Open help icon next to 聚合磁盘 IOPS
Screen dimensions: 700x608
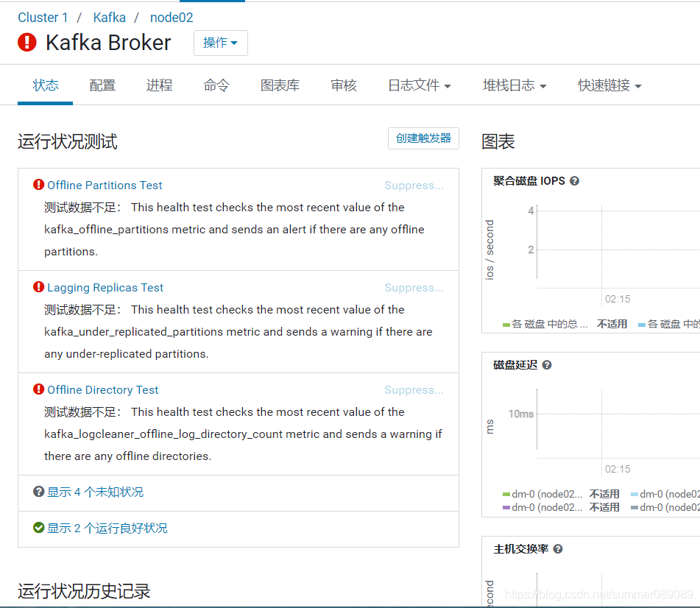575,181
